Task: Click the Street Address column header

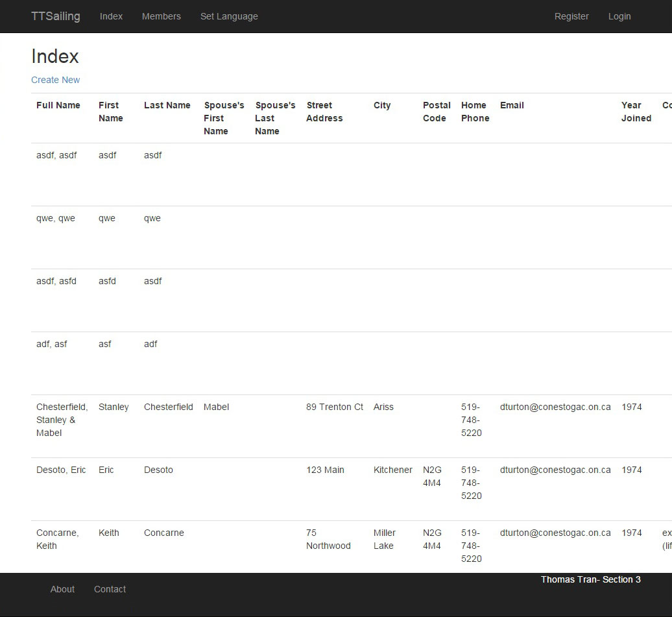Action: 324,112
